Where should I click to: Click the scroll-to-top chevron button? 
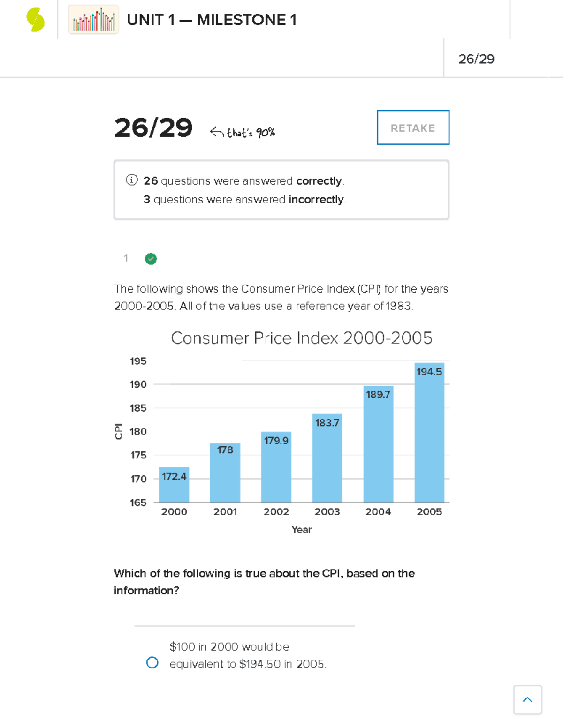527,699
